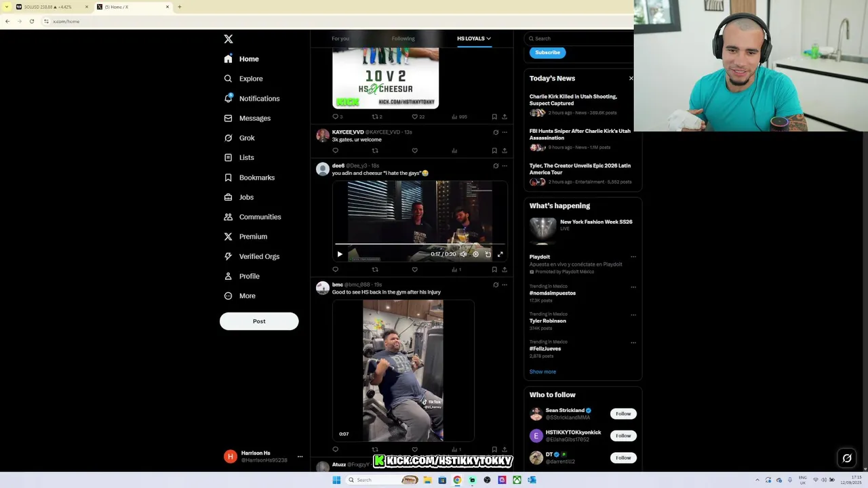The width and height of the screenshot is (868, 488).
Task: Open more options for #nomásimpuestos trend
Action: 633,287
